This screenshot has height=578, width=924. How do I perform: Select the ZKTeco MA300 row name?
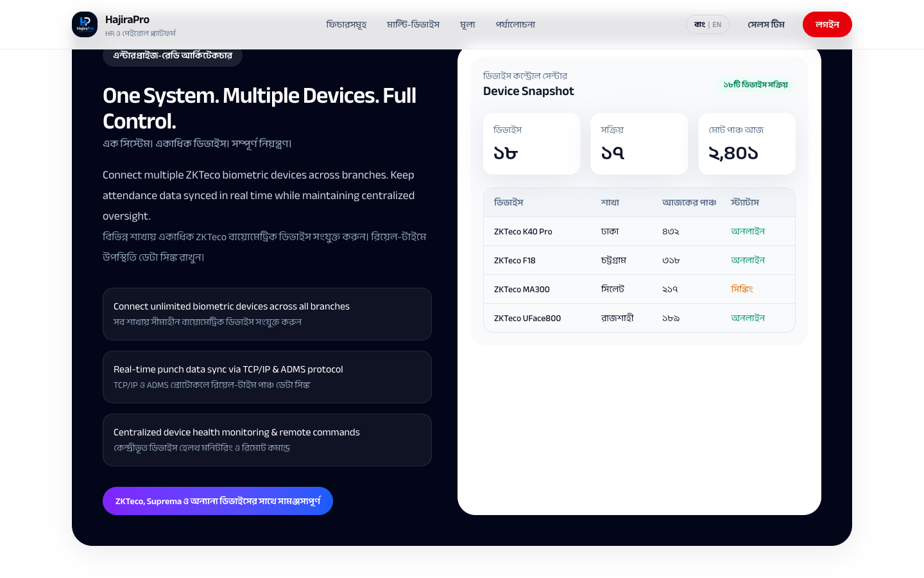tap(522, 290)
